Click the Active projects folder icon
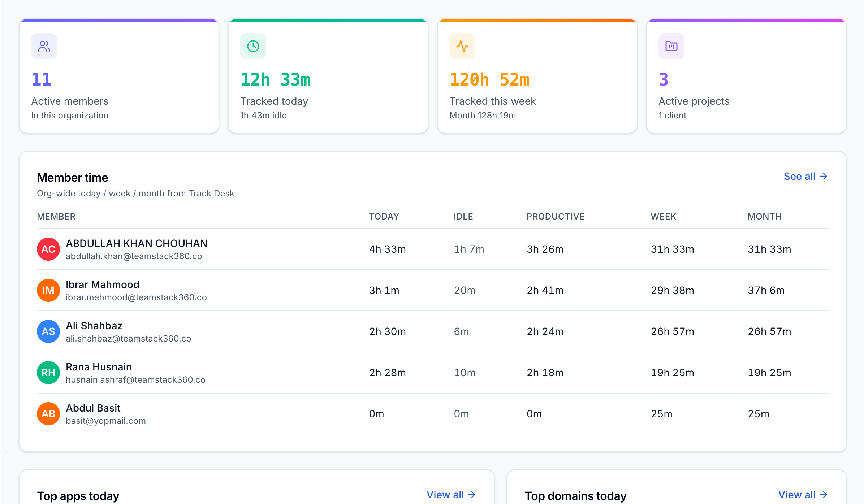The width and height of the screenshot is (864, 504). tap(671, 46)
